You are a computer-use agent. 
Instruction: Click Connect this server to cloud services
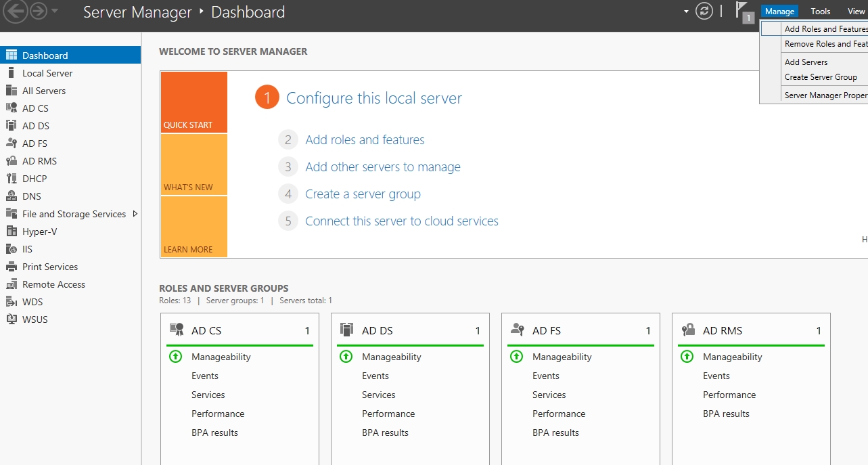point(402,221)
